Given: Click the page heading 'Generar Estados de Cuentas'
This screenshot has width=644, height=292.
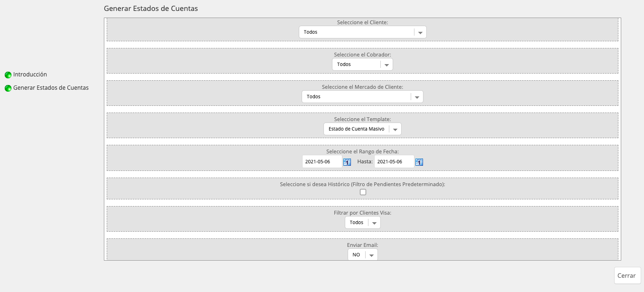Looking at the screenshot, I should point(151,9).
